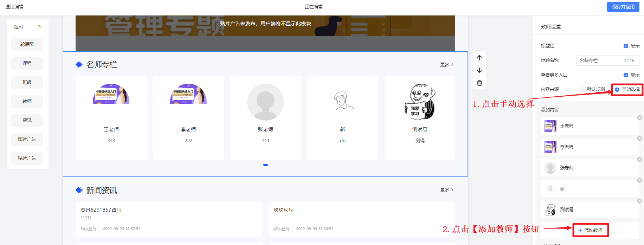This screenshot has height=245, width=644.
Task: Open news item 坎坎坷坷
Action: click(362, 219)
